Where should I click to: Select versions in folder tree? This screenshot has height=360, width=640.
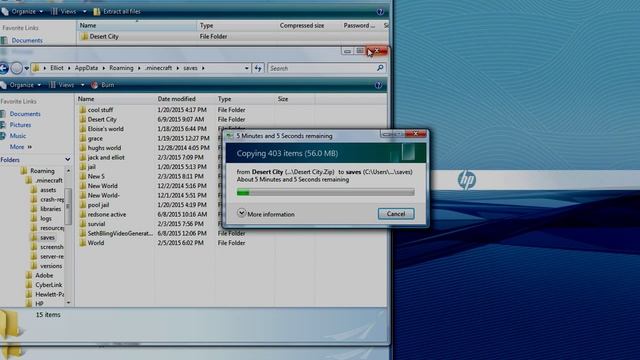(51, 266)
